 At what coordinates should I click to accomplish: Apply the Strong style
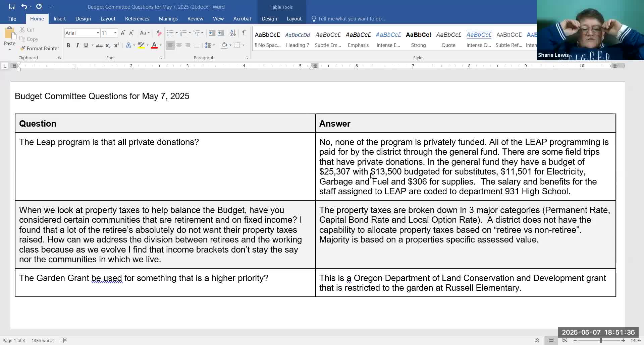point(418,40)
